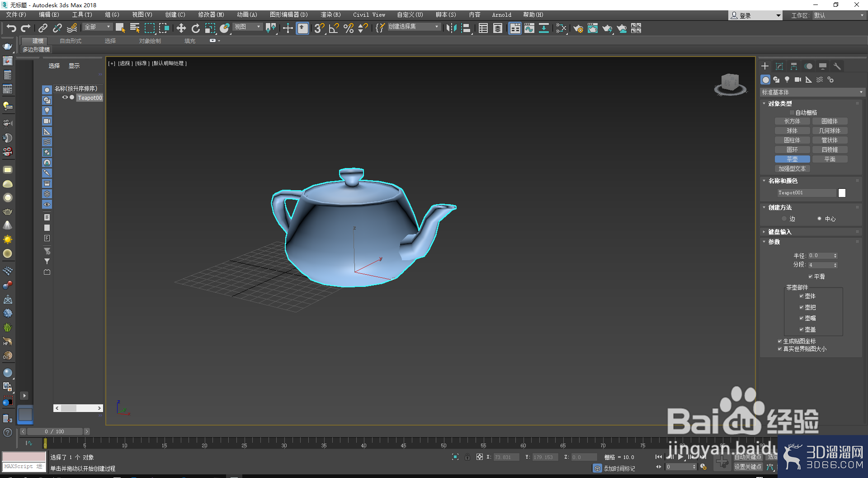
Task: Uncheck the 壶把 teapot part
Action: click(802, 307)
